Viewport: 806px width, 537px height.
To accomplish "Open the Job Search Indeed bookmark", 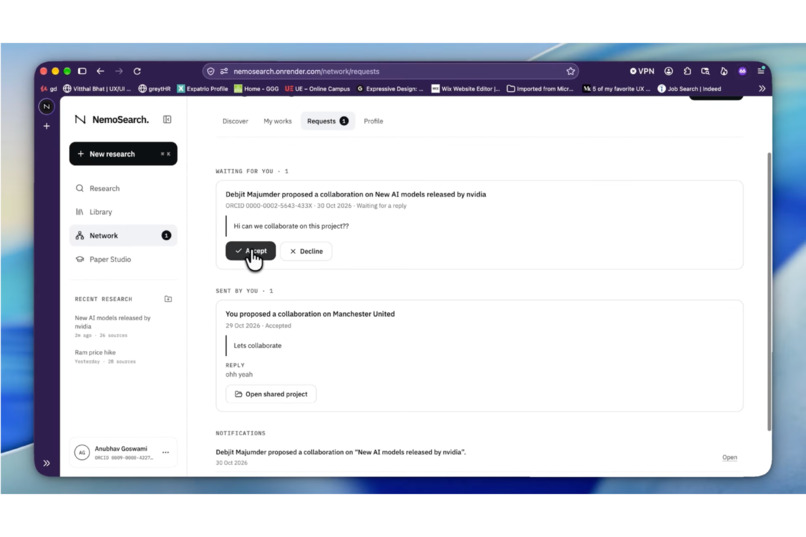I will tap(689, 88).
